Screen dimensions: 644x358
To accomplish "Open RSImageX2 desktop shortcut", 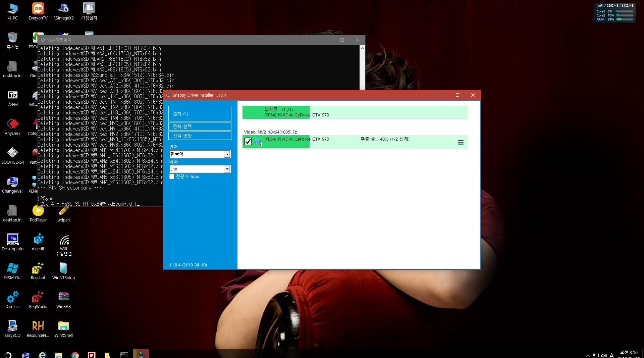I will (63, 11).
